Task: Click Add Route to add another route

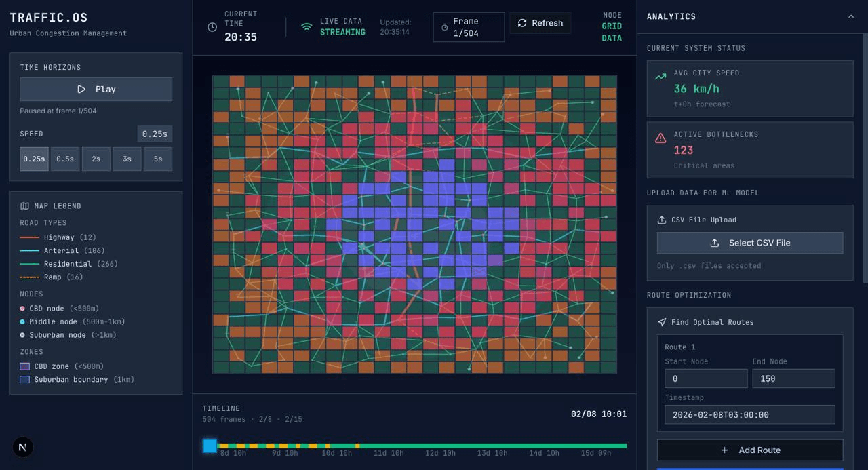Action: point(750,450)
